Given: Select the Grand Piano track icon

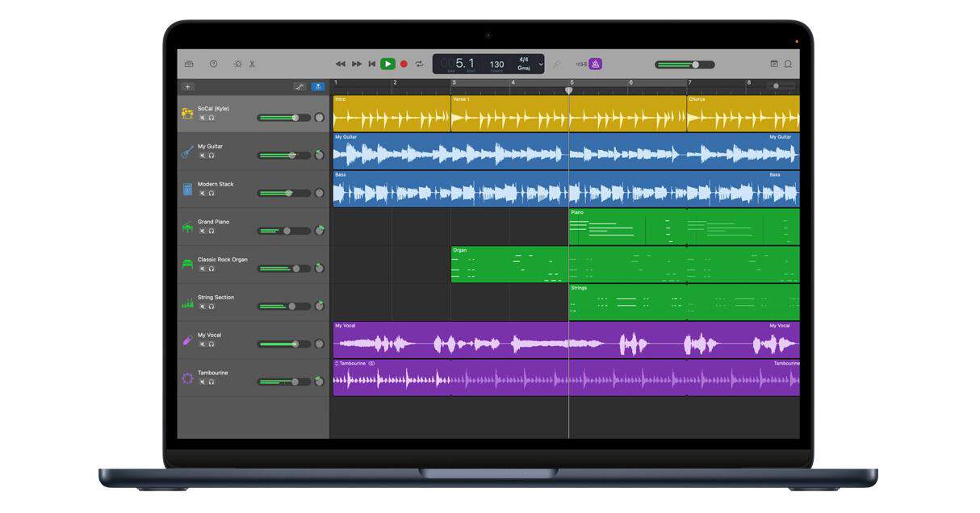Looking at the screenshot, I should click(187, 227).
